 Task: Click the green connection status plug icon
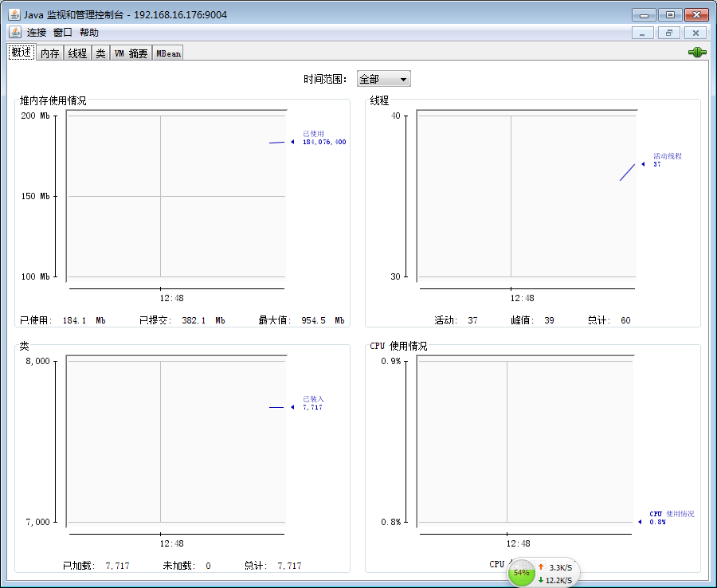point(697,53)
